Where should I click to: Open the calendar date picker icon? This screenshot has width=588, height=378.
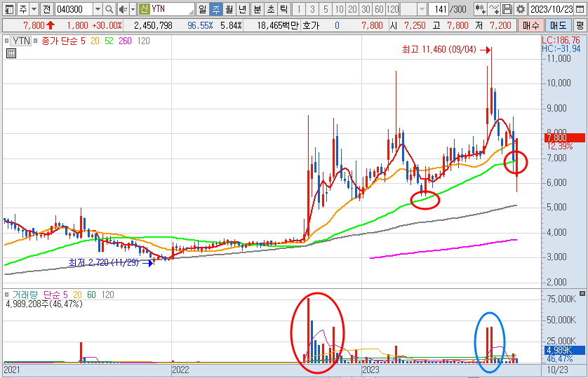pyautogui.click(x=581, y=8)
